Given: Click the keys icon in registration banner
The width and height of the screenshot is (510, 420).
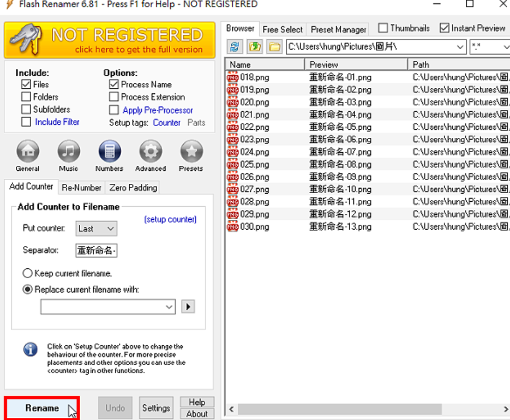Looking at the screenshot, I should [27, 39].
